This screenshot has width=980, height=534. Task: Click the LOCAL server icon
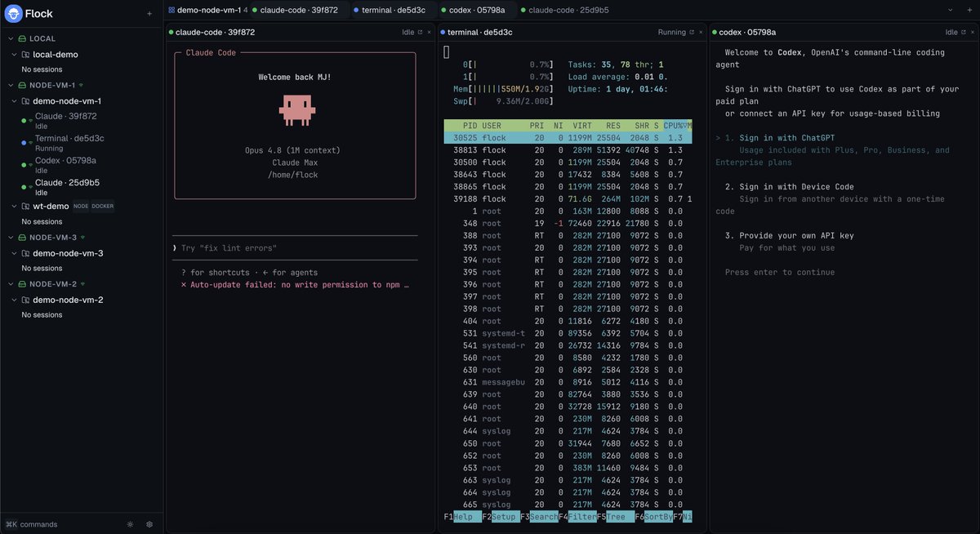coord(23,38)
